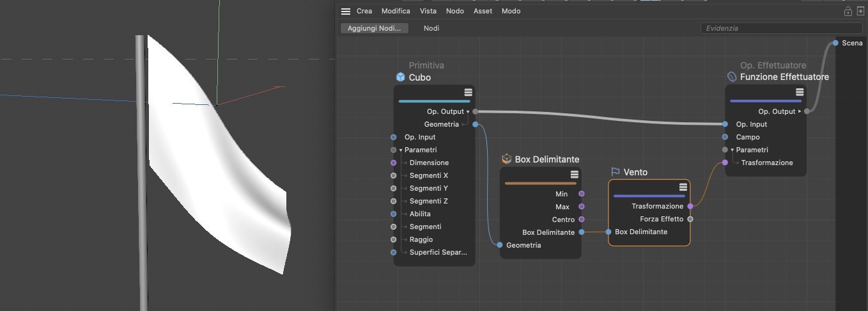Click the Funzione Effettuatore node icon

pyautogui.click(x=732, y=77)
